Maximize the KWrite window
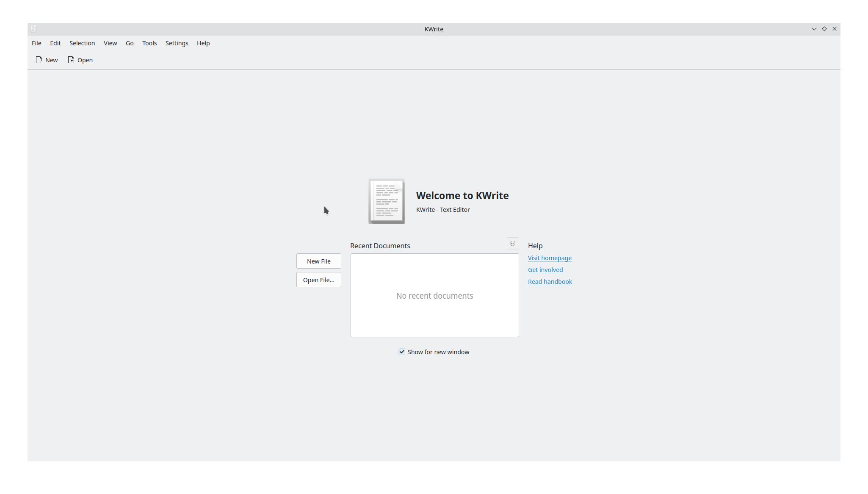 tap(824, 29)
